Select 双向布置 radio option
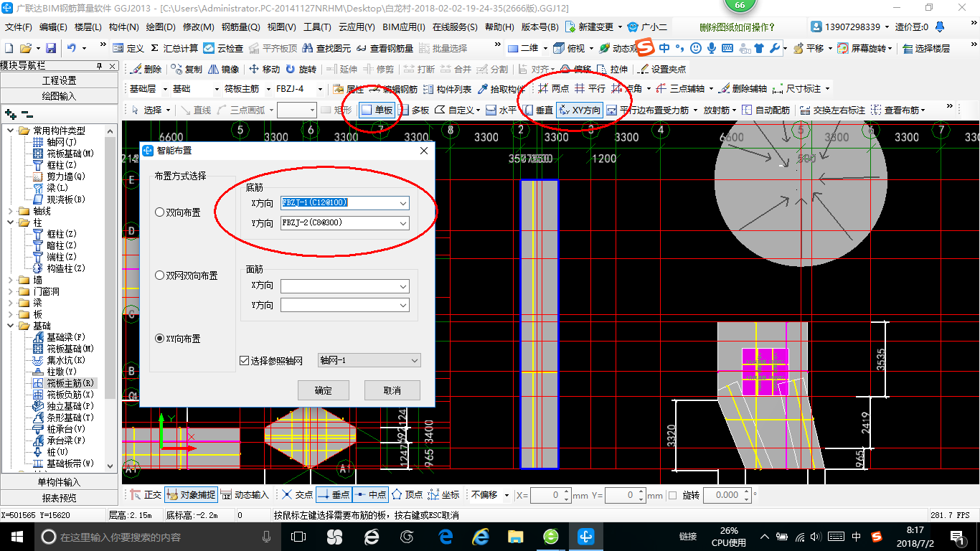Screen dimensions: 980x551 point(179,212)
